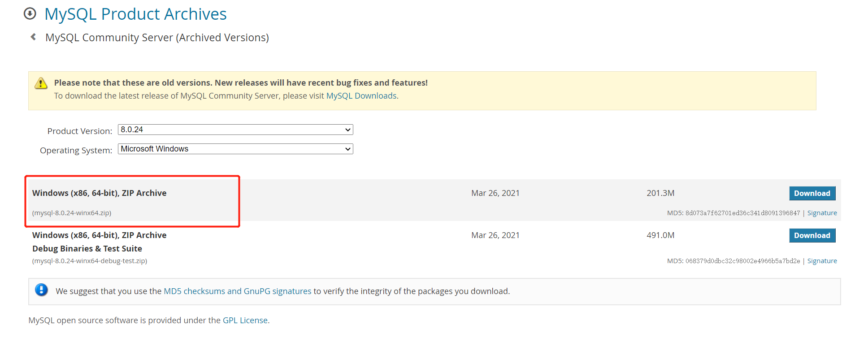Screen dimensions: 868x338
Task: Click the blue info exclamation icon
Action: pos(41,290)
